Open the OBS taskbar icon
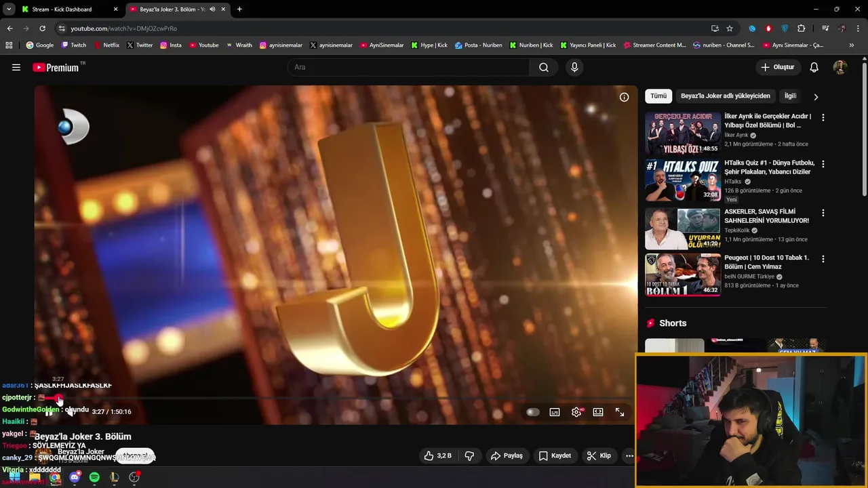The height and width of the screenshot is (488, 868). click(x=134, y=478)
